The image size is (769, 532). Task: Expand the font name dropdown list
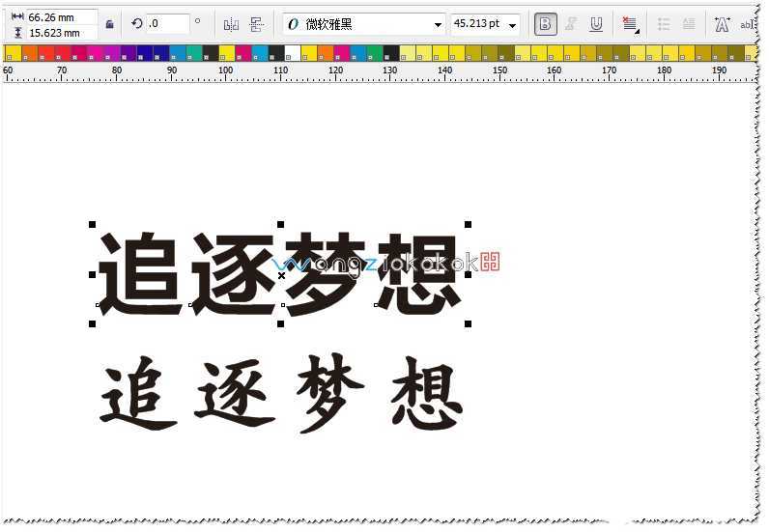pos(439,25)
